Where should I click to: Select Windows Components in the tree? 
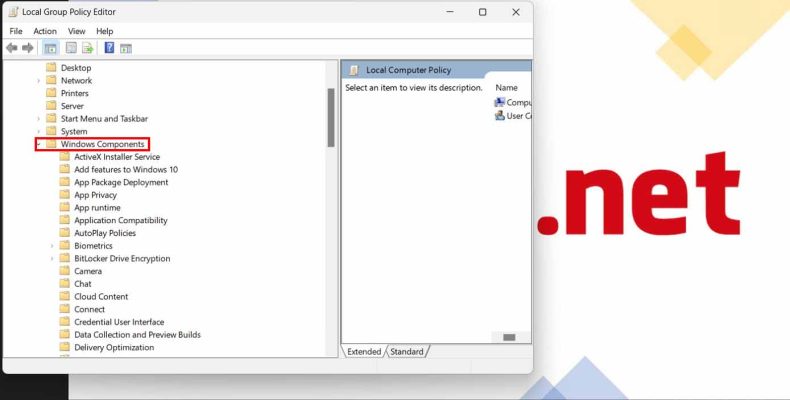(x=102, y=144)
